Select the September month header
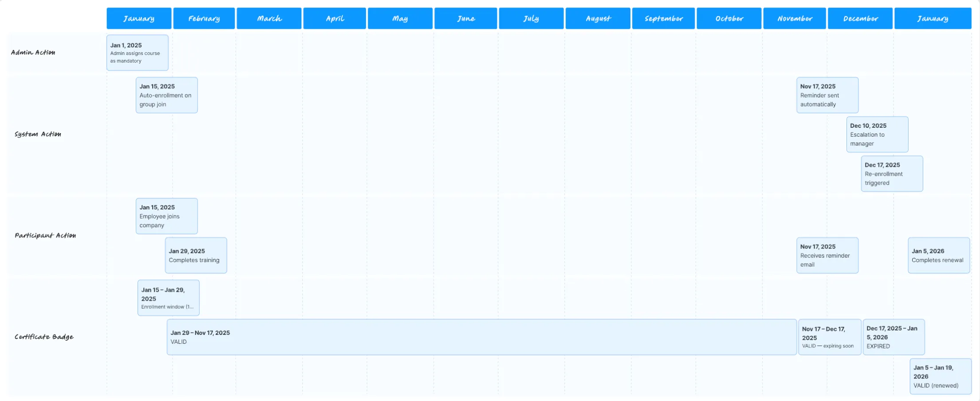The height and width of the screenshot is (401, 980). (x=663, y=18)
